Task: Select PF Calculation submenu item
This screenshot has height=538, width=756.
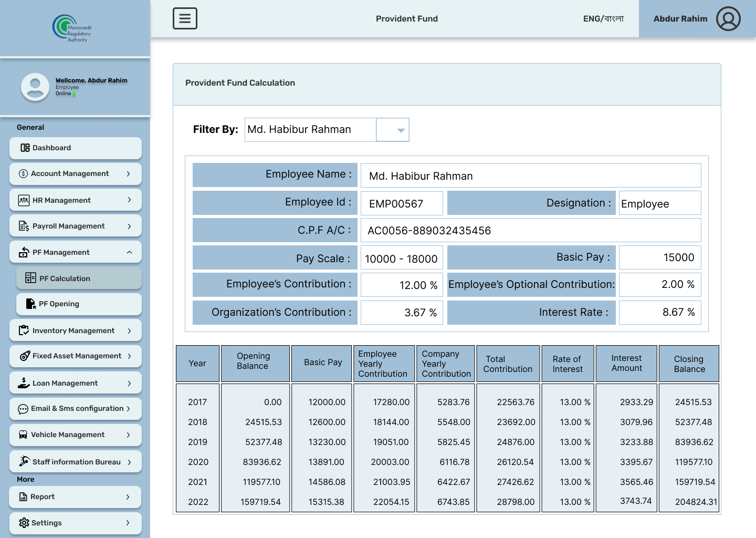Action: click(79, 278)
